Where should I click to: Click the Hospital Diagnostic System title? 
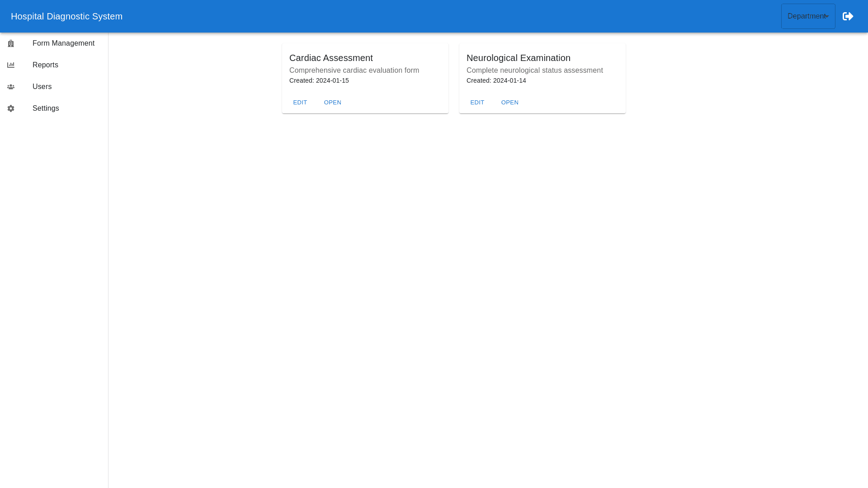(66, 16)
